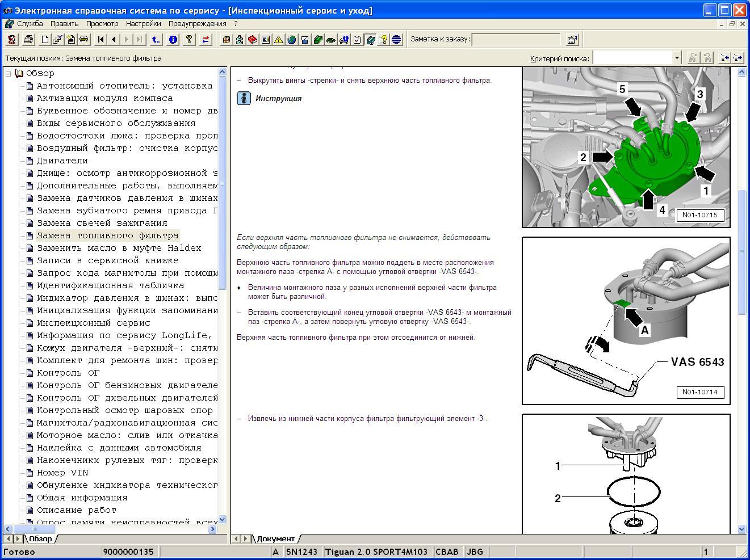
Task: Click the previous page arrow icon
Action: click(114, 40)
